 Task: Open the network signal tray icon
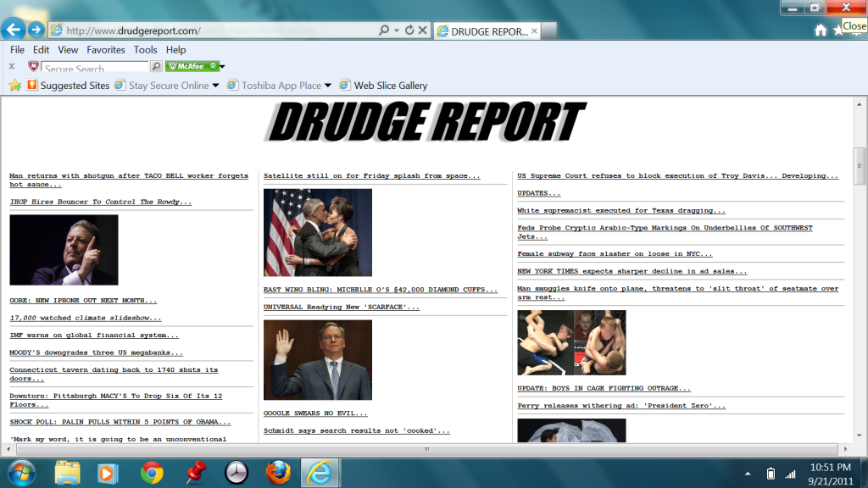pyautogui.click(x=791, y=474)
